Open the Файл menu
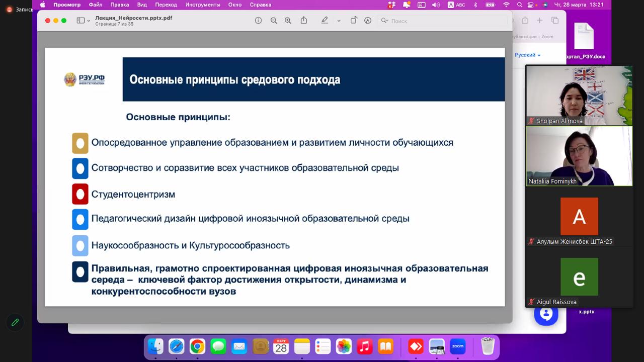The width and height of the screenshot is (644, 362). 95,5
